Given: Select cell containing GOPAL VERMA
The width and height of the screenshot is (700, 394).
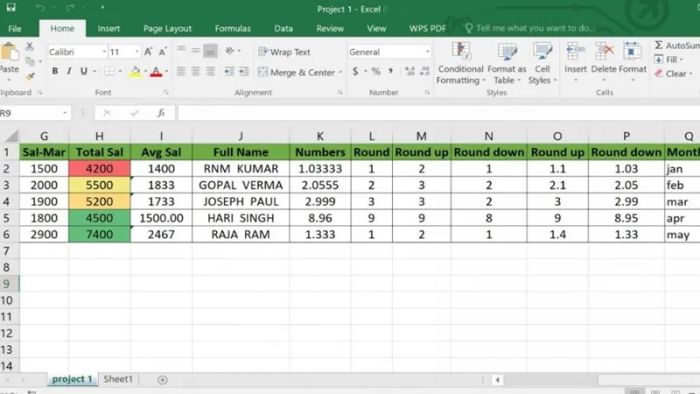Looking at the screenshot, I should (x=241, y=185).
